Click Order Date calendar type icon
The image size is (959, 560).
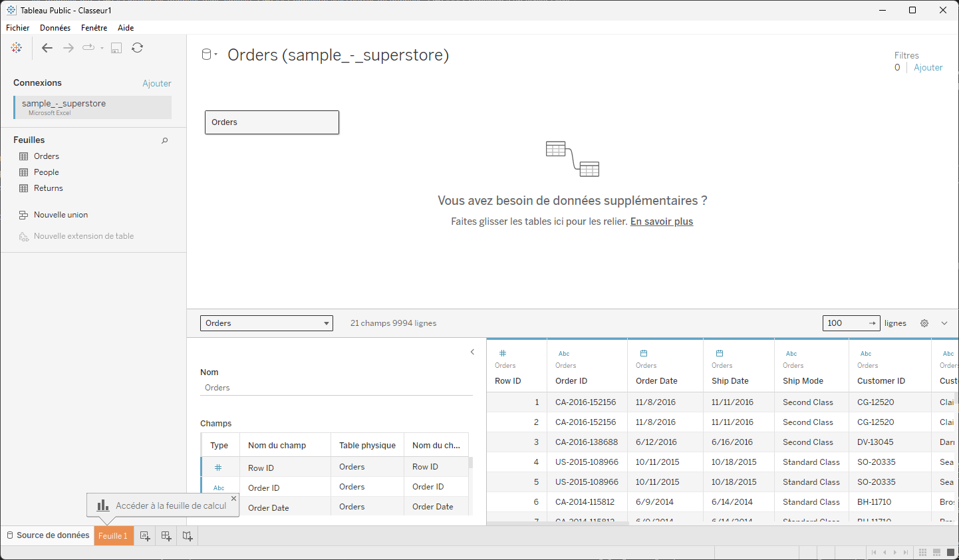coord(644,353)
